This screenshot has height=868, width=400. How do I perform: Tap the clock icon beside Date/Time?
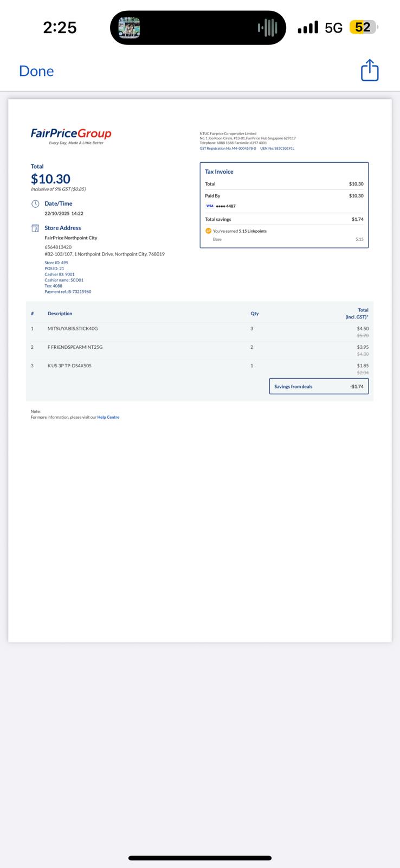click(35, 203)
